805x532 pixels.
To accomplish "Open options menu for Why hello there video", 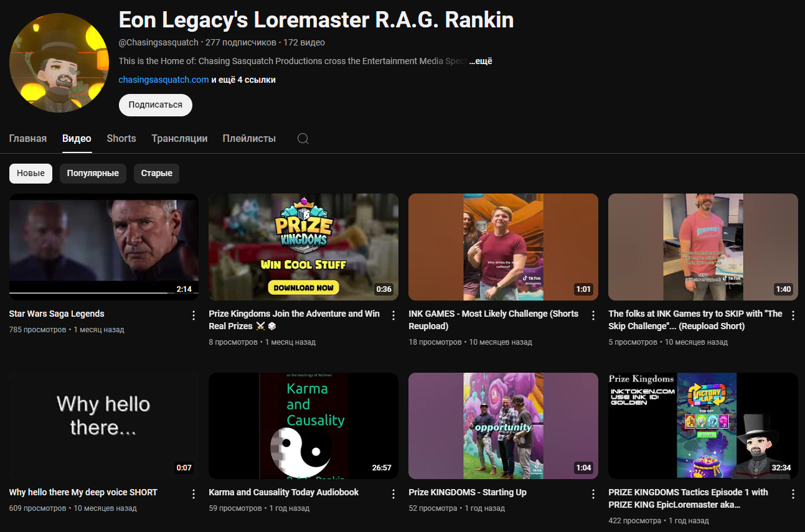I will point(194,494).
